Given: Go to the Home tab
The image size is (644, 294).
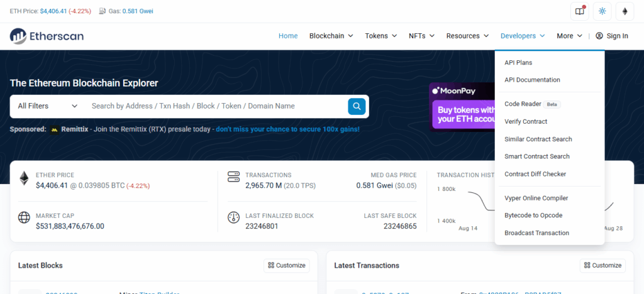Looking at the screenshot, I should click(288, 36).
